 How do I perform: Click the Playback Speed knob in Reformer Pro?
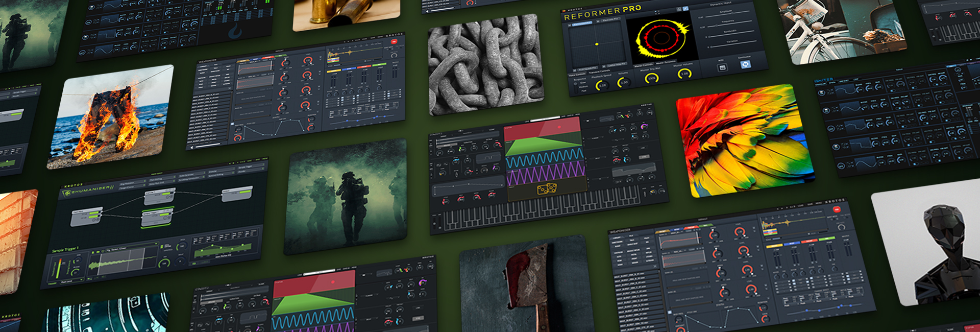pos(602,85)
